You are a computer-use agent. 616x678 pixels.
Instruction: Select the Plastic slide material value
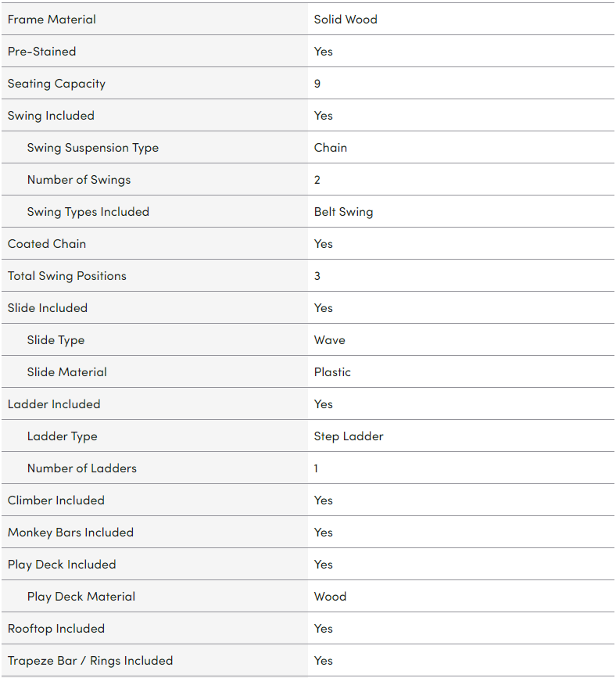[x=333, y=372]
